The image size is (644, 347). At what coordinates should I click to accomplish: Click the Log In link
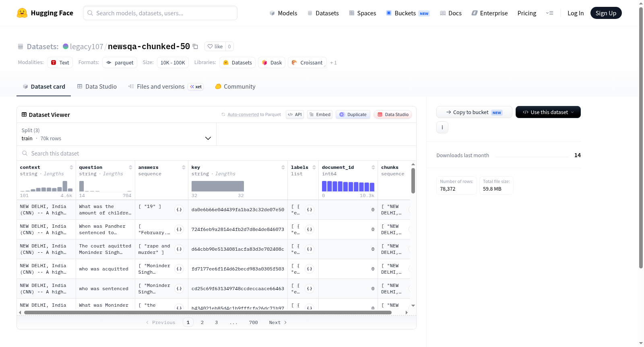coord(576,13)
